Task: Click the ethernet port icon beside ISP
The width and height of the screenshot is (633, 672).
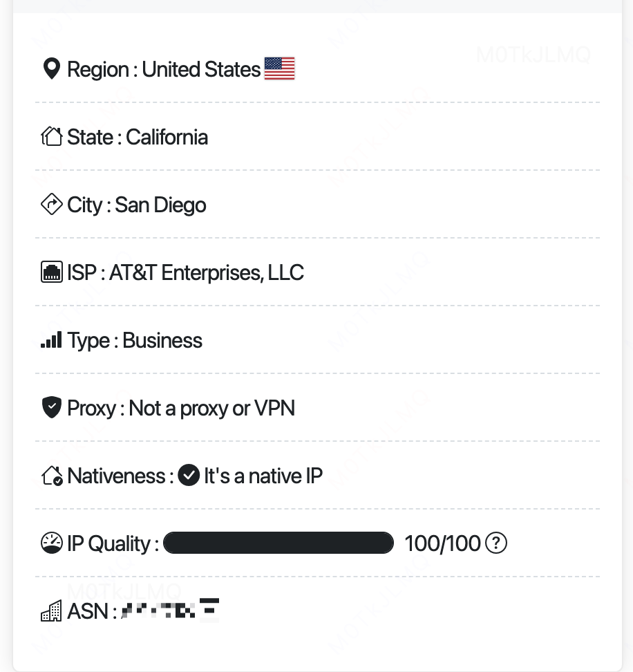Action: [51, 272]
